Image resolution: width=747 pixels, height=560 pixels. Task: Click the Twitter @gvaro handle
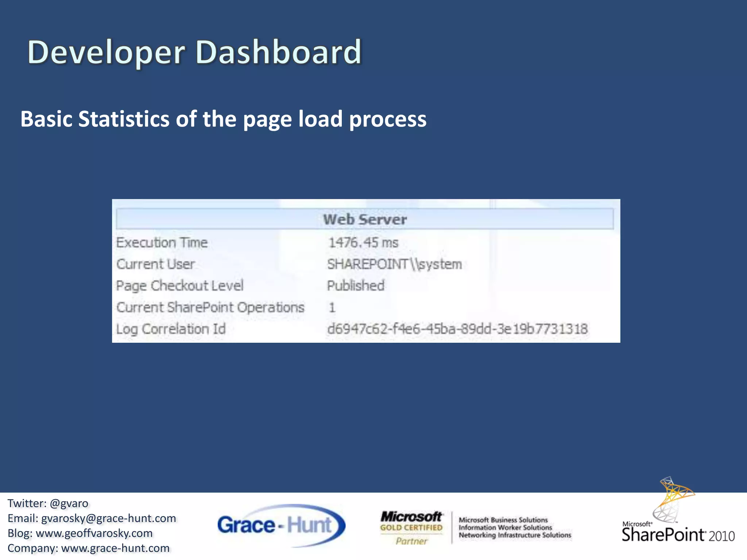(69, 503)
